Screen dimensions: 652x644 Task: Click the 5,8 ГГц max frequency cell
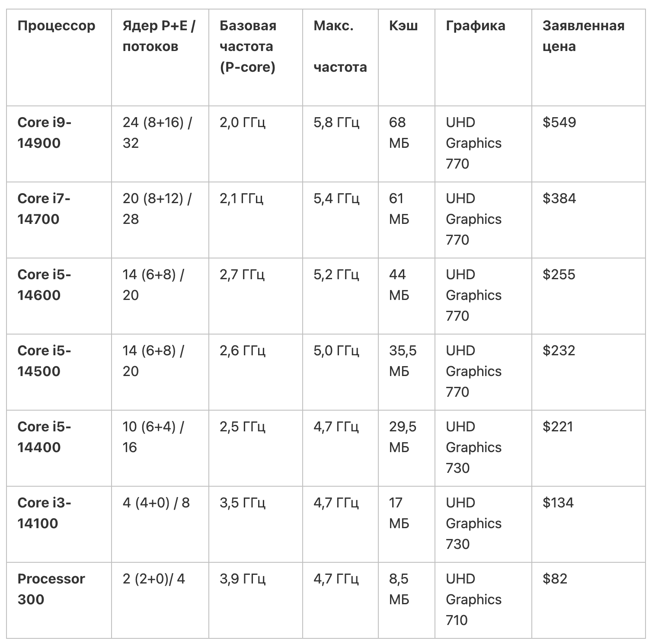[336, 122]
